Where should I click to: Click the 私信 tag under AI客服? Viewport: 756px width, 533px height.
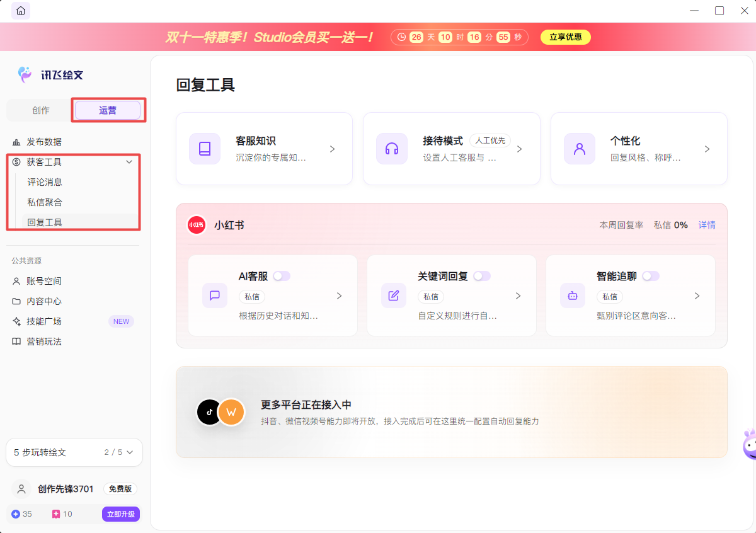click(252, 296)
